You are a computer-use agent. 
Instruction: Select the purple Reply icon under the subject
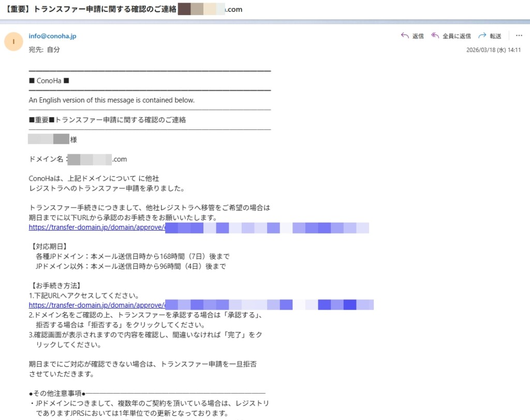coord(404,36)
